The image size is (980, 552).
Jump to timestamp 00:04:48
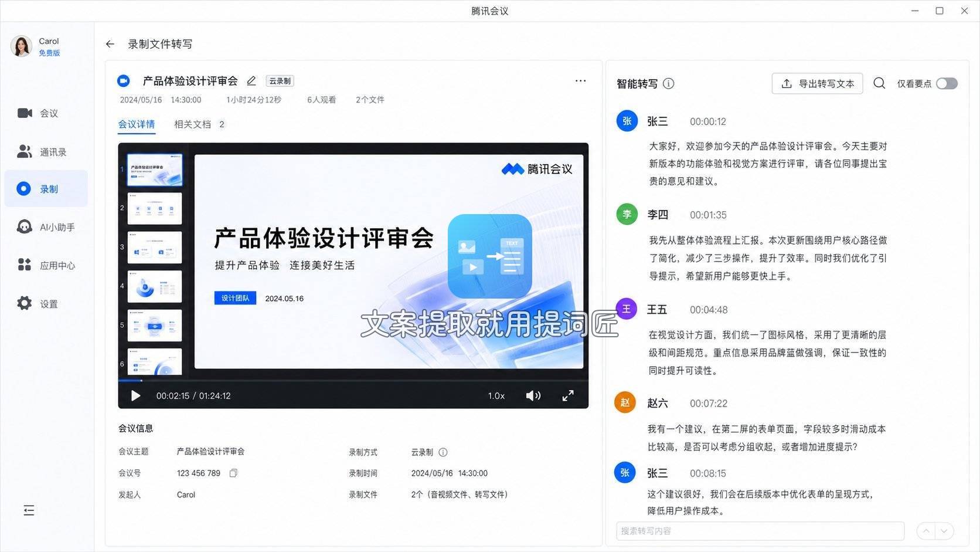coord(709,310)
